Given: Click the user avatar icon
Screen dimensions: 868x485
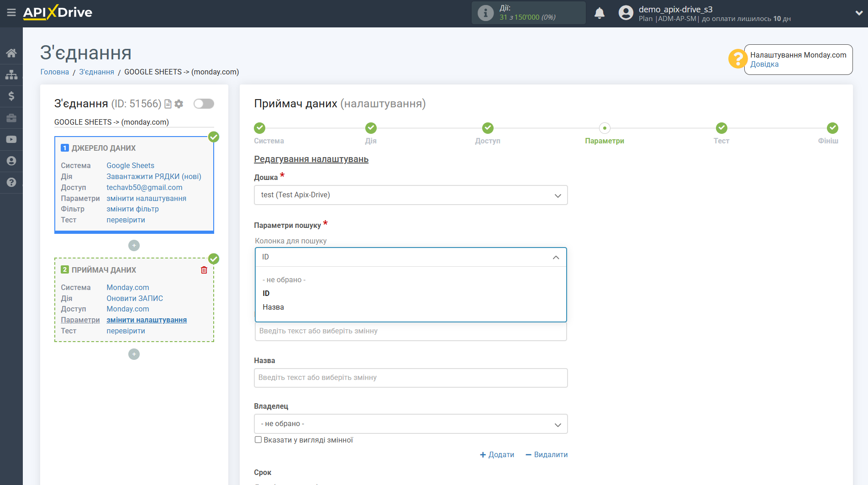Looking at the screenshot, I should point(626,13).
